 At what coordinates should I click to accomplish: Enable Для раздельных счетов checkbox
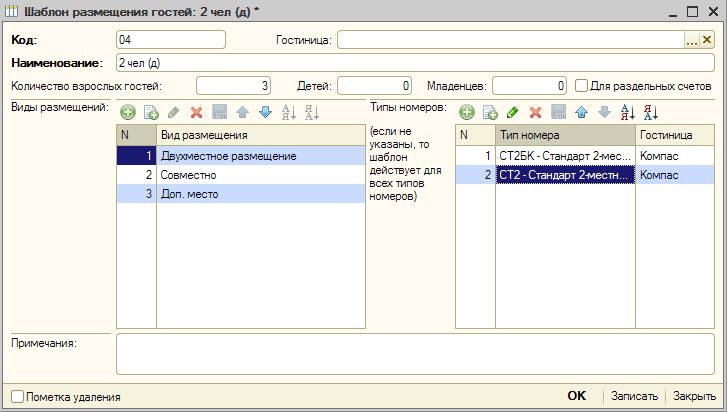(581, 86)
